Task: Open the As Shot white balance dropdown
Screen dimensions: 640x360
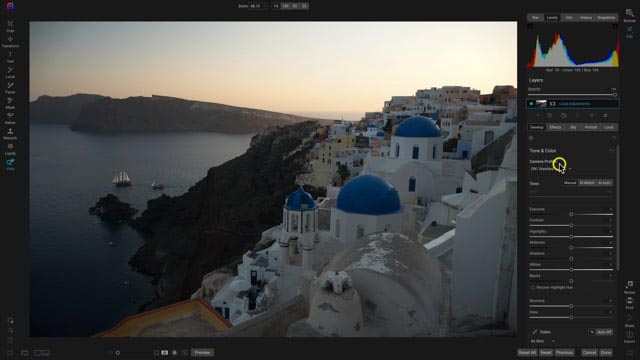Action: point(543,341)
